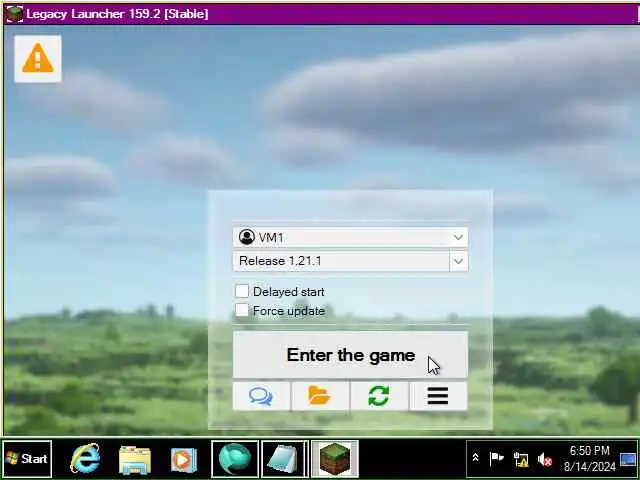This screenshot has height=480, width=640.
Task: Select the Minecraft grass block taskbar icon
Action: 335,459
